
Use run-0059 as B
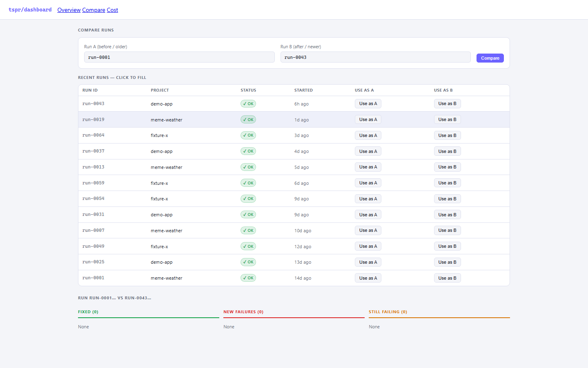pos(447,183)
